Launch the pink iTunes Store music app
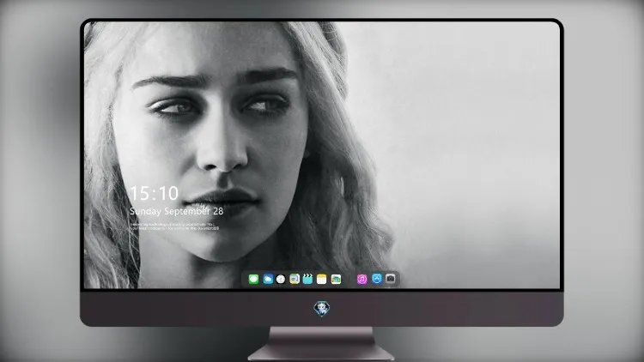Image resolution: width=644 pixels, height=362 pixels. [361, 279]
